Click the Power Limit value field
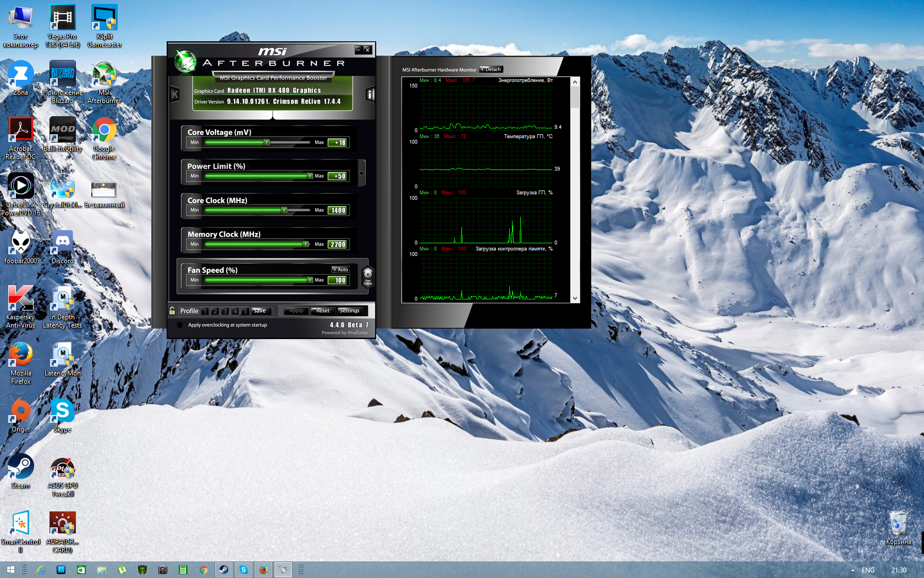Viewport: 924px width, 578px height. pyautogui.click(x=337, y=176)
